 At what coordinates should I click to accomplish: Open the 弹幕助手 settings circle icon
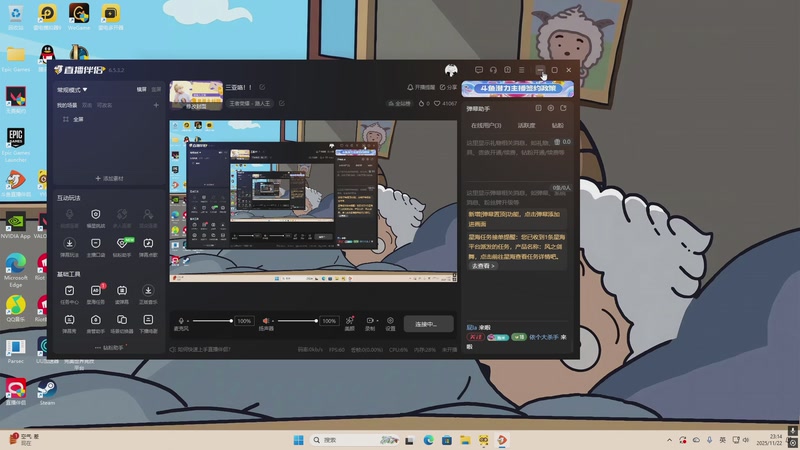(x=551, y=108)
